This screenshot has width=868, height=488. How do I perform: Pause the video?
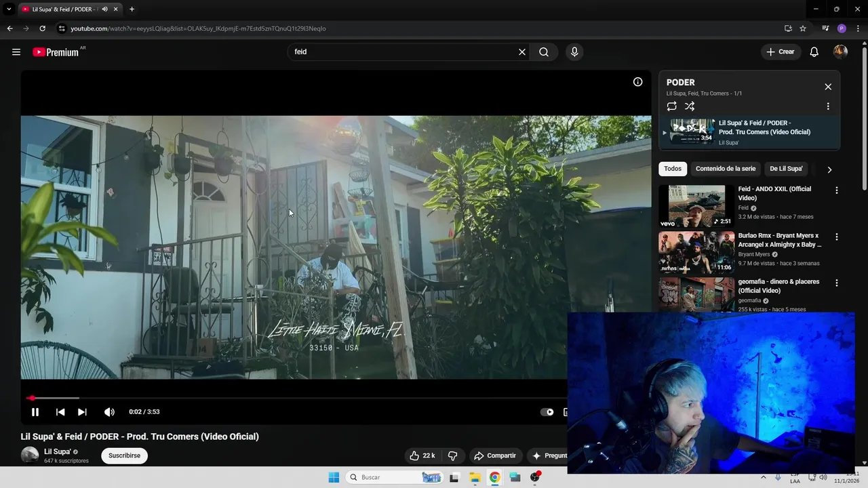coord(35,412)
